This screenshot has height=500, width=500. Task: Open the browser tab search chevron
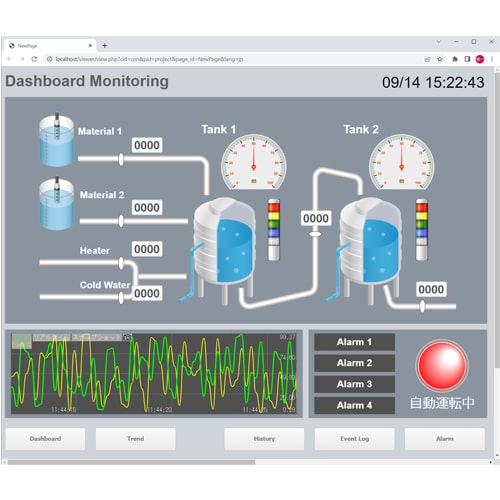pos(439,42)
